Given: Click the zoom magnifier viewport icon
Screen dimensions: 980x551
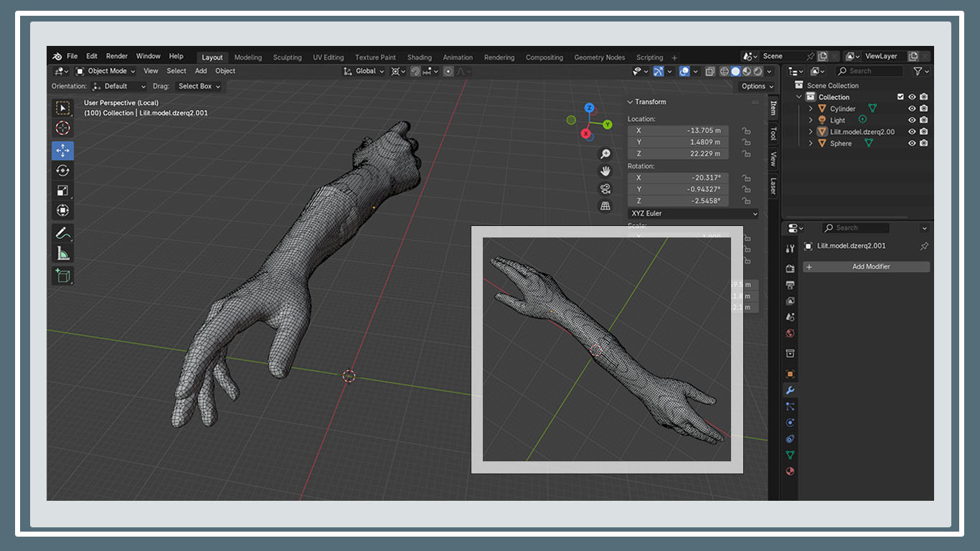Looking at the screenshot, I should click(x=606, y=154).
